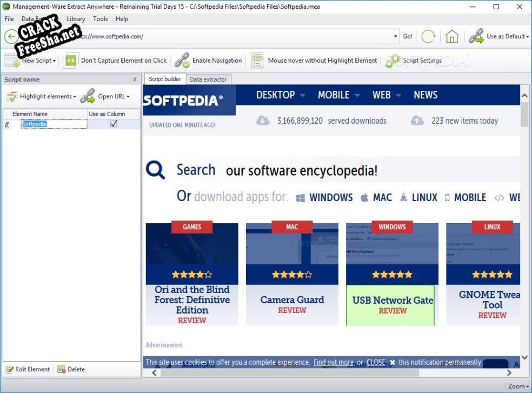Screen dimensions: 532x393
Task: Click the Softpedia element name field
Action: point(54,124)
